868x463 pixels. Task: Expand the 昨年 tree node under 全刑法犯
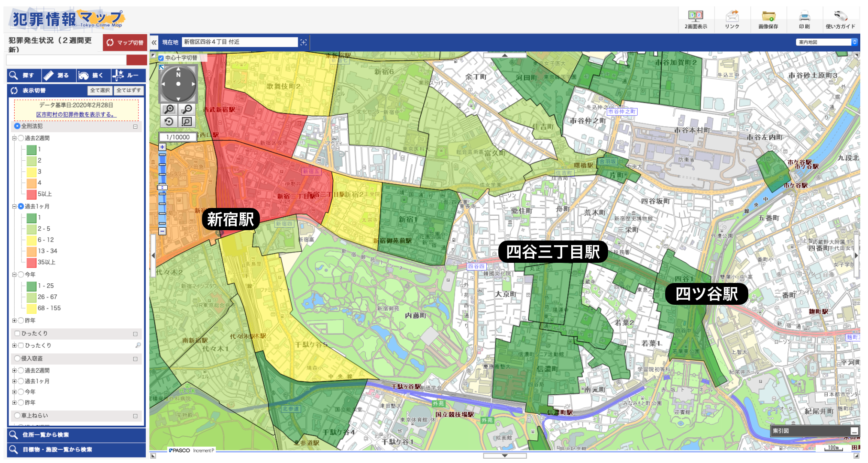14,320
